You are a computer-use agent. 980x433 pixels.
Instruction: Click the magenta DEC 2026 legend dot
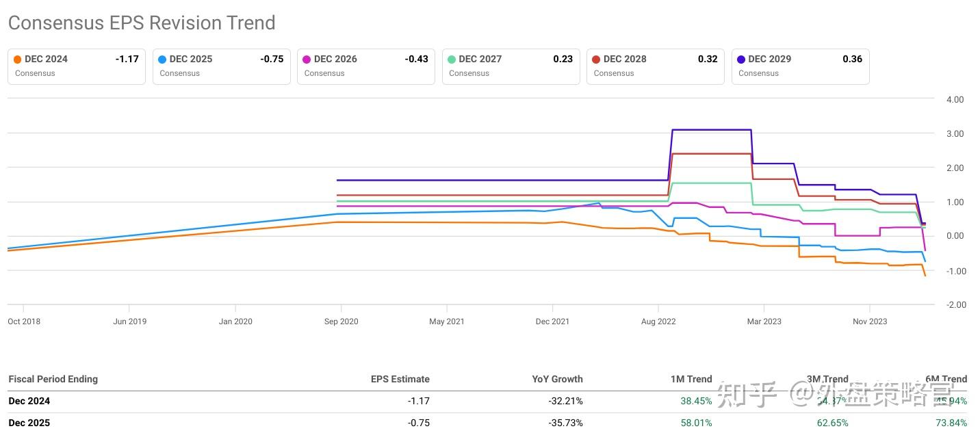click(307, 60)
